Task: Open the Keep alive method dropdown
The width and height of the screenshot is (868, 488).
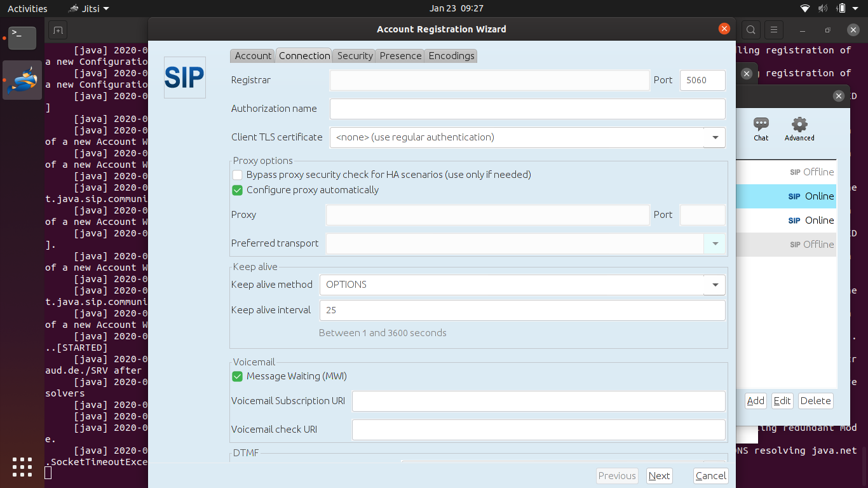Action: coord(715,285)
